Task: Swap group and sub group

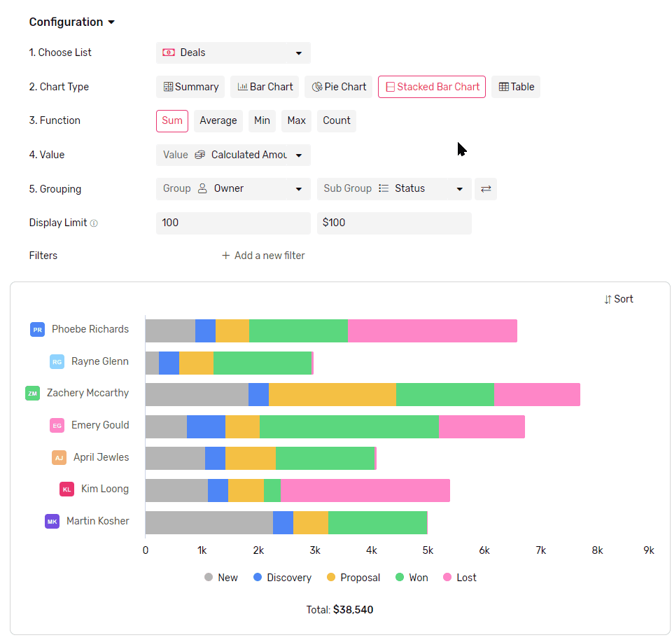Action: click(x=486, y=188)
